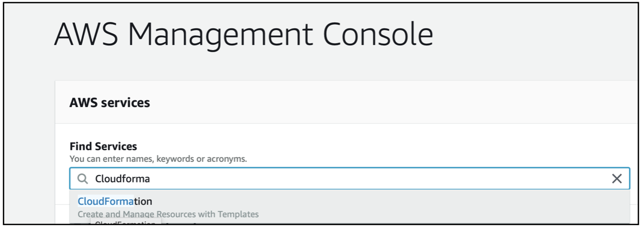Click the "AWS Management Console" page title
The width and height of the screenshot is (644, 232).
pos(243,35)
